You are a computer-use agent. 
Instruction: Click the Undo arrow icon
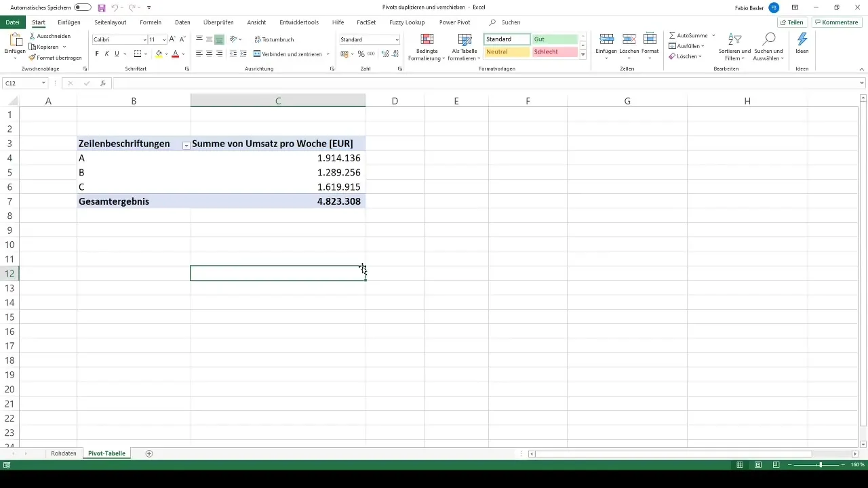(x=115, y=7)
